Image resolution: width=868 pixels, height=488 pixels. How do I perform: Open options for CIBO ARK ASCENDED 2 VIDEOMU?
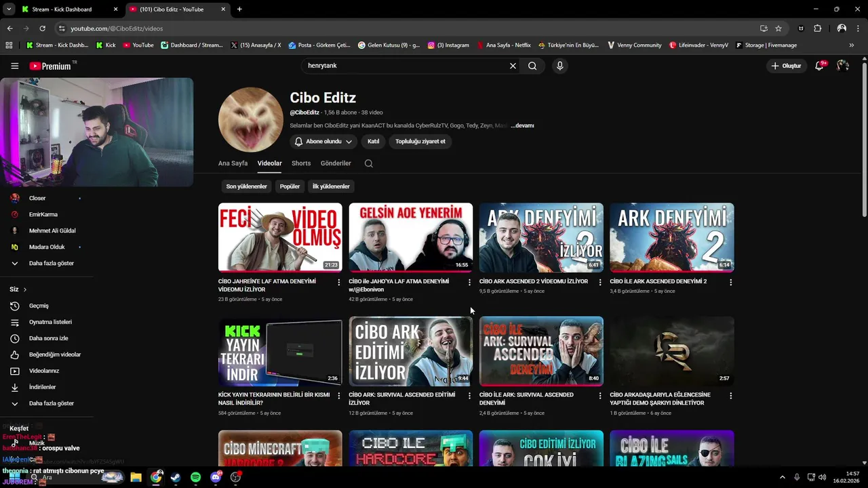pyautogui.click(x=600, y=282)
